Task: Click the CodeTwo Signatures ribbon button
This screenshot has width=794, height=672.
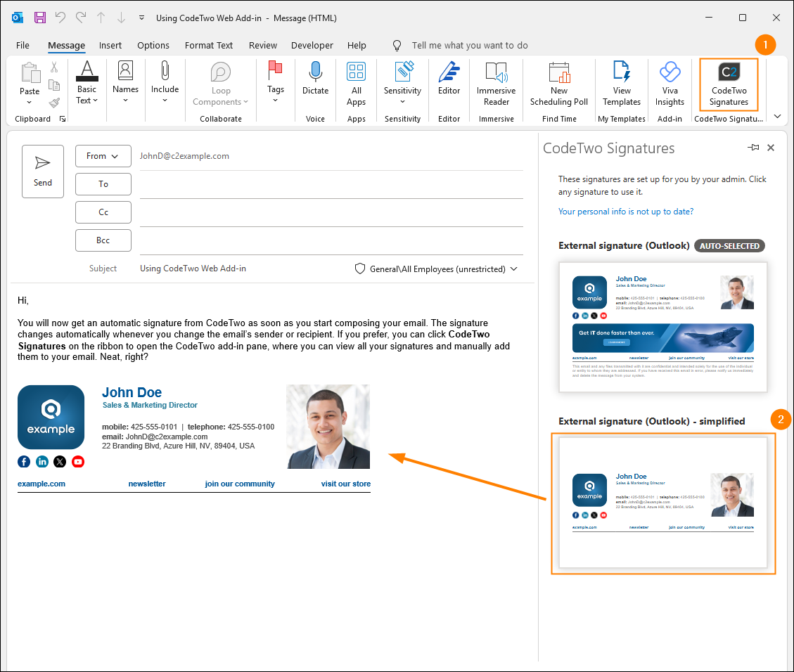Action: coord(729,84)
